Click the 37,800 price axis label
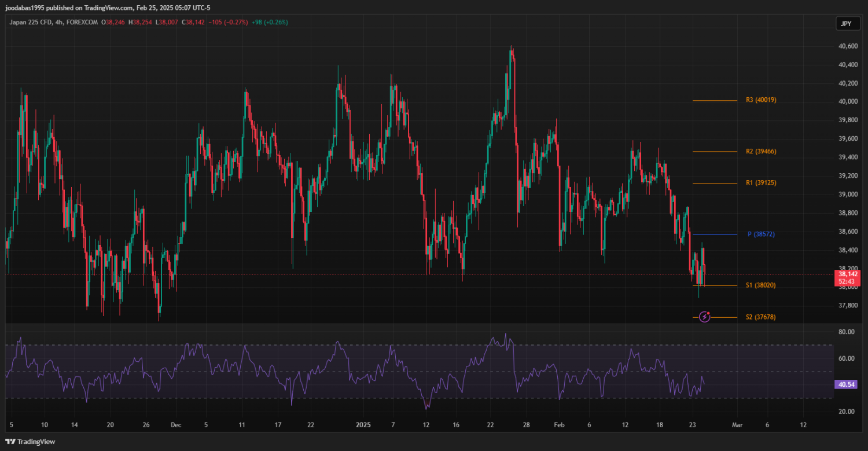The height and width of the screenshot is (451, 868). coord(847,306)
